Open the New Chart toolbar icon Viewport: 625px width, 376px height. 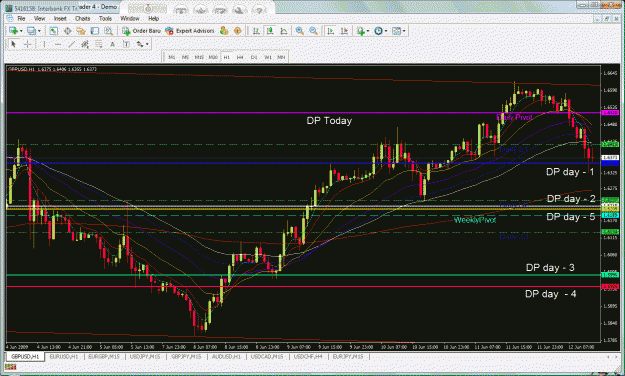pyautogui.click(x=13, y=31)
